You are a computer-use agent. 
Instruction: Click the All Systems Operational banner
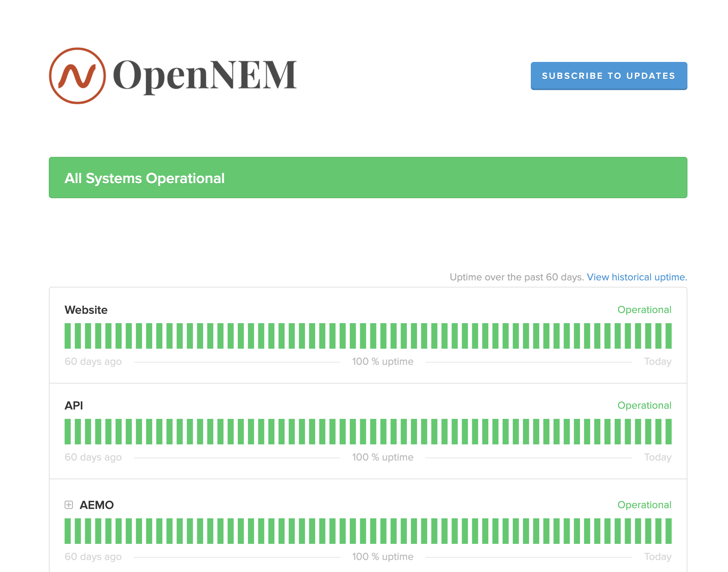coord(368,178)
